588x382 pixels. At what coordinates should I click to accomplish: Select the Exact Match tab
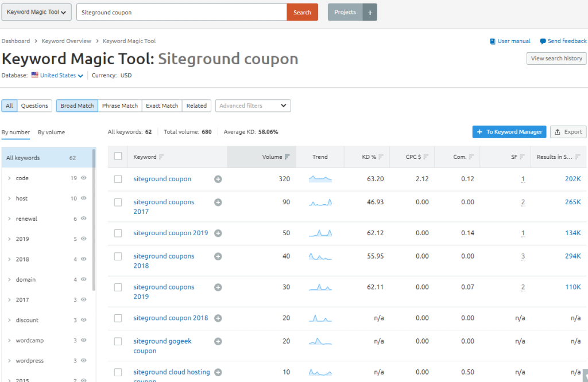[x=162, y=106]
